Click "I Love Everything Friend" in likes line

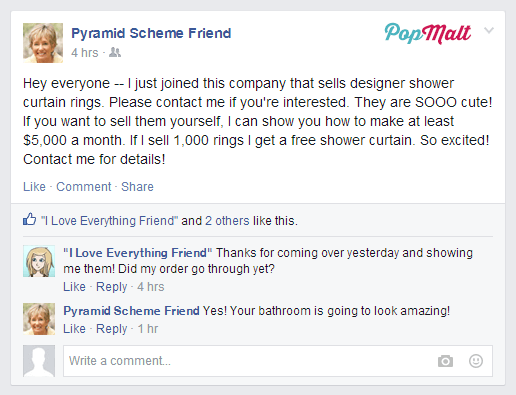pyautogui.click(x=109, y=221)
